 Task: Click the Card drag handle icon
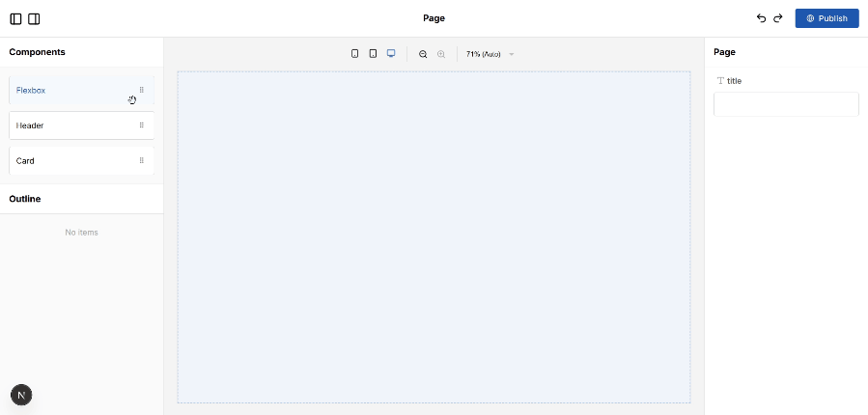142,160
